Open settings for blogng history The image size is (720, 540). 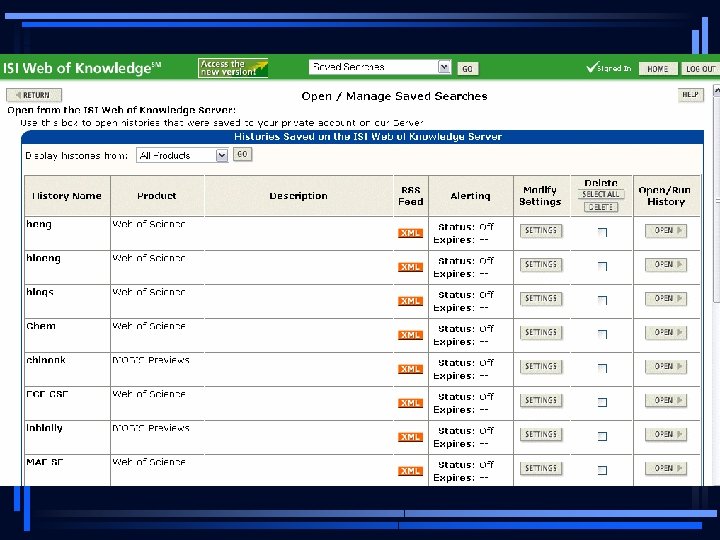(x=541, y=264)
